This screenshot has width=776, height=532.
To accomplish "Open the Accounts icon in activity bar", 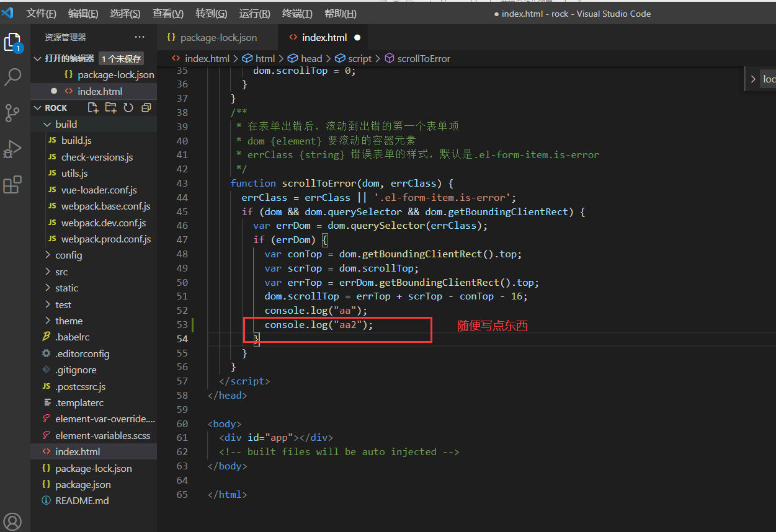I will pos(12,521).
